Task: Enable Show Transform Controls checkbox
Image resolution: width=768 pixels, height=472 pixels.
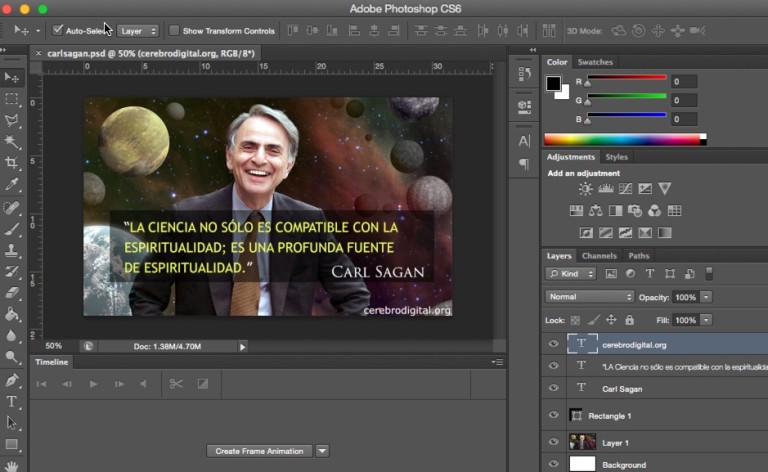Action: [175, 30]
